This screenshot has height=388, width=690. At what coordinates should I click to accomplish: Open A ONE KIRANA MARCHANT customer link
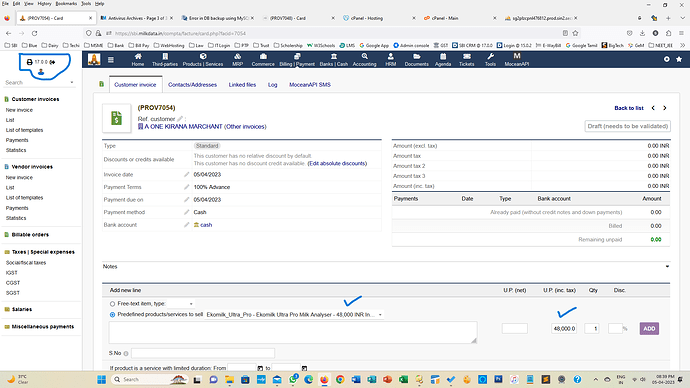184,126
